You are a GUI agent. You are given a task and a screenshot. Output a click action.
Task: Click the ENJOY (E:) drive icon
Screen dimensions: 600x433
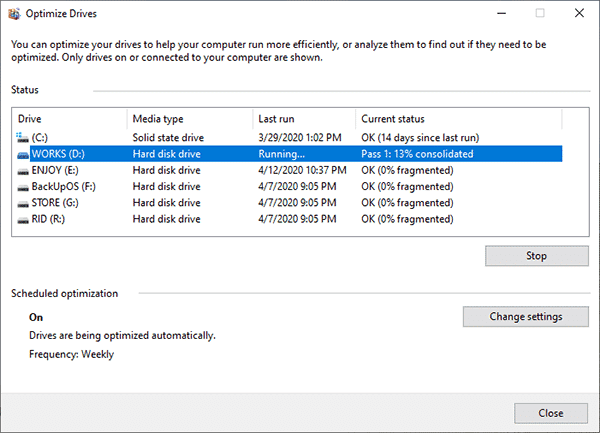tap(23, 171)
